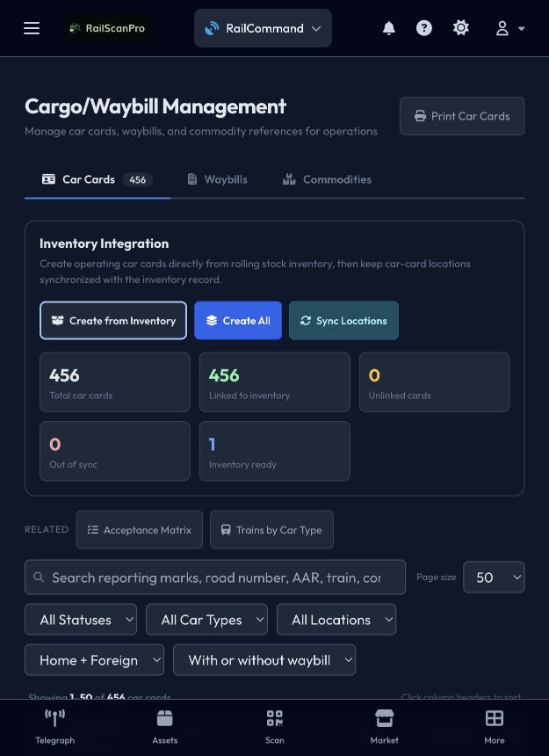Screen dimensions: 549x756
Task: Expand the RailCommand app switcher
Action: [263, 28]
